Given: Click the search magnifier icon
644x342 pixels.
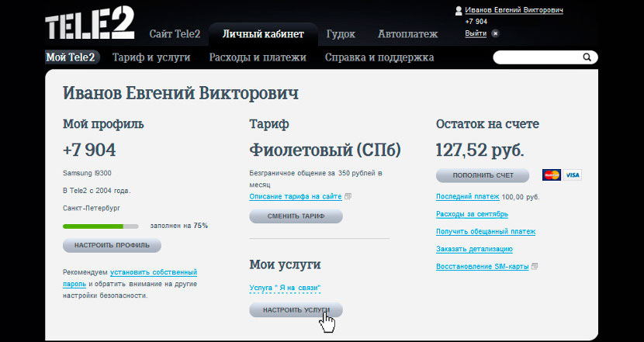Looking at the screenshot, I should [587, 57].
